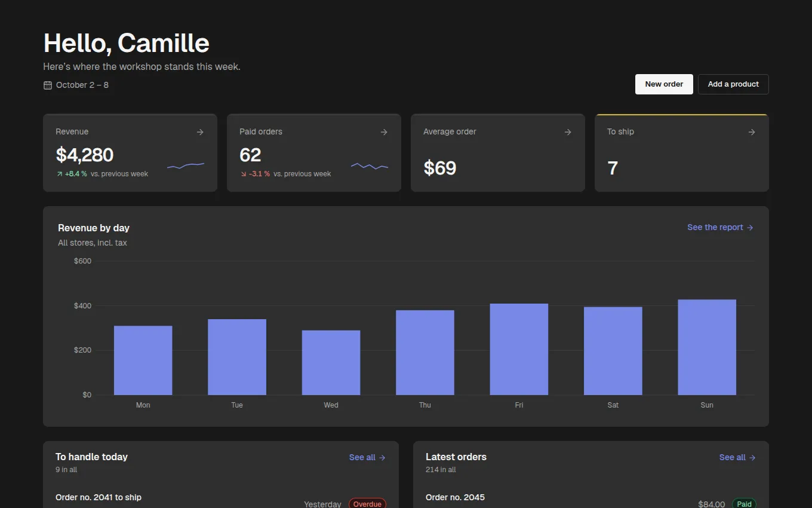Click the green up-arrow next to +8.4 %

coord(60,174)
